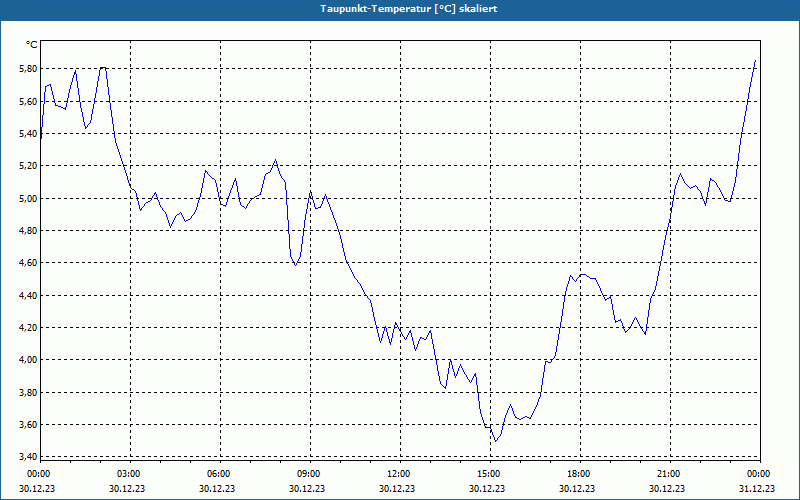Select the °C unit label on the y-axis
This screenshot has height=500, width=800.
pyautogui.click(x=32, y=45)
